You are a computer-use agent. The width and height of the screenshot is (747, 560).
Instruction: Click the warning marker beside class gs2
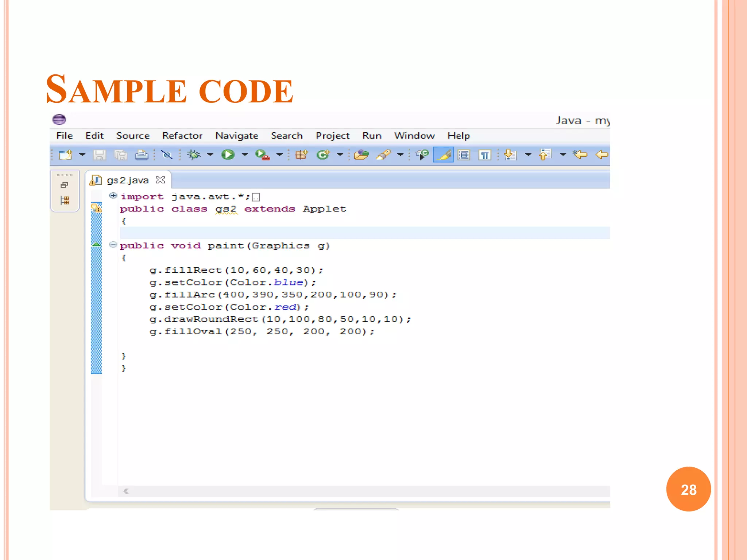pos(96,208)
